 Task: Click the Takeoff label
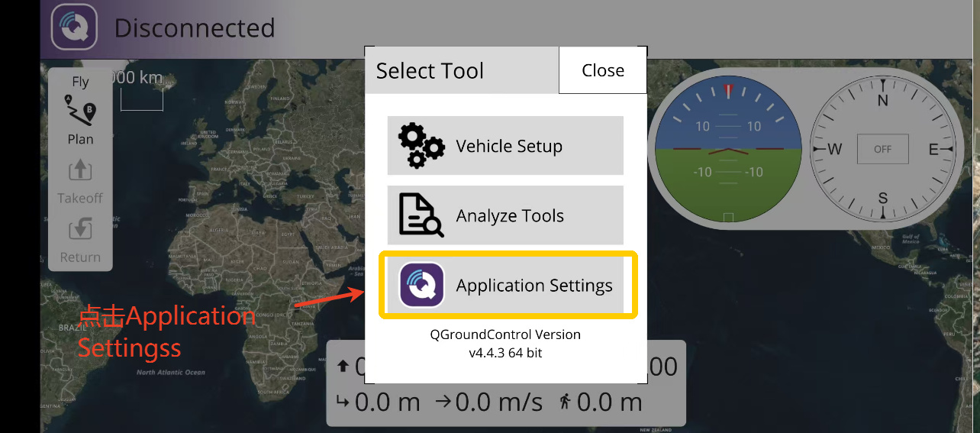point(80,199)
